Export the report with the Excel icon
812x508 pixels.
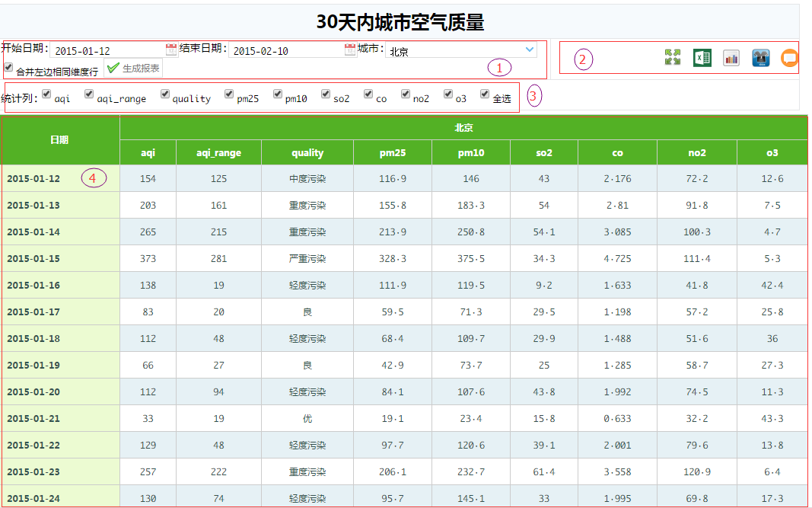click(702, 57)
